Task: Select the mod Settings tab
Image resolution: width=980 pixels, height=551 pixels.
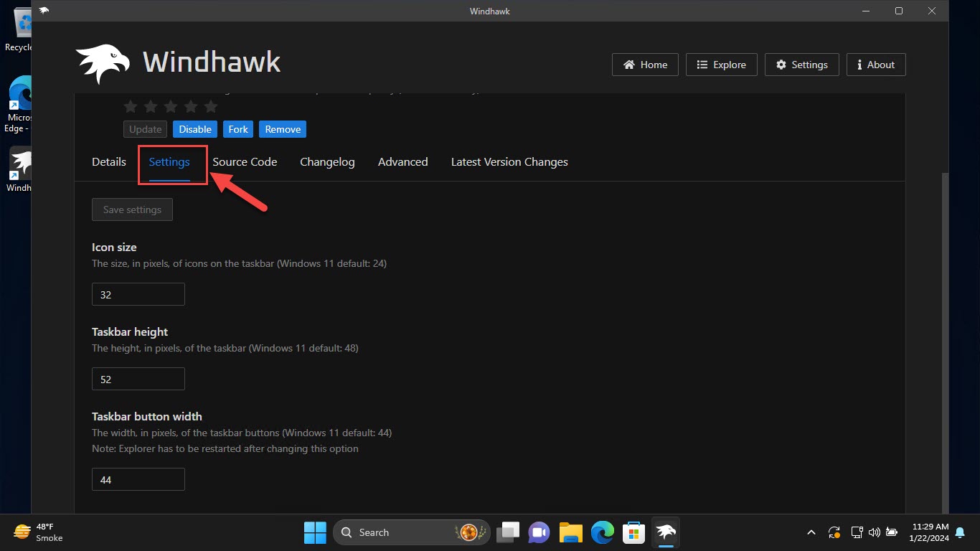Action: click(x=169, y=162)
